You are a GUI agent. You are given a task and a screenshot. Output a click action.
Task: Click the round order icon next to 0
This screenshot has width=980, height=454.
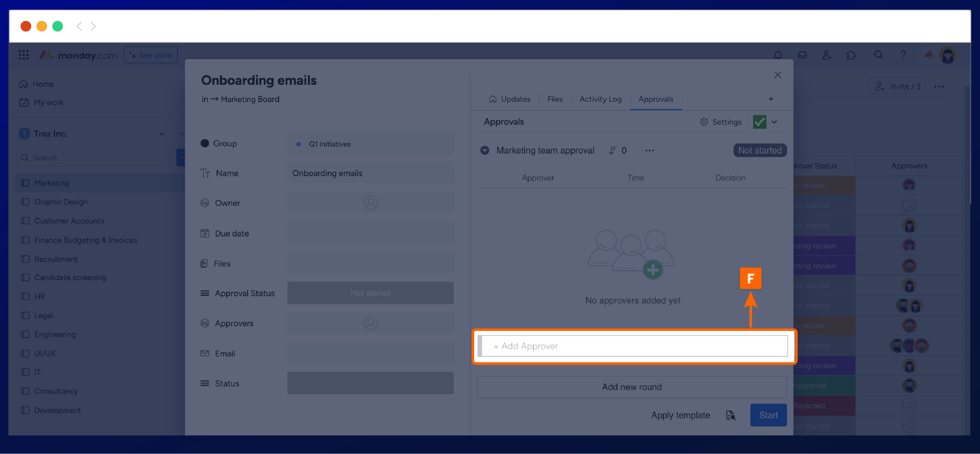click(x=612, y=151)
